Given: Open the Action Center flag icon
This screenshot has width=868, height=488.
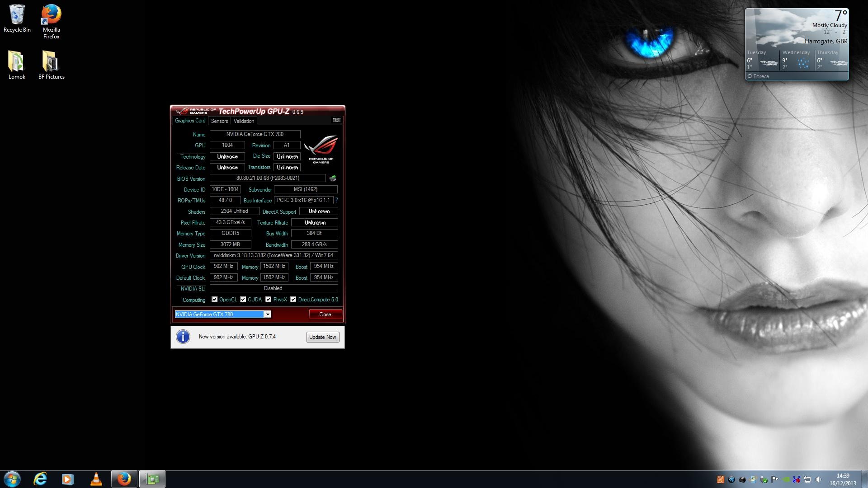Looking at the screenshot, I should click(775, 479).
